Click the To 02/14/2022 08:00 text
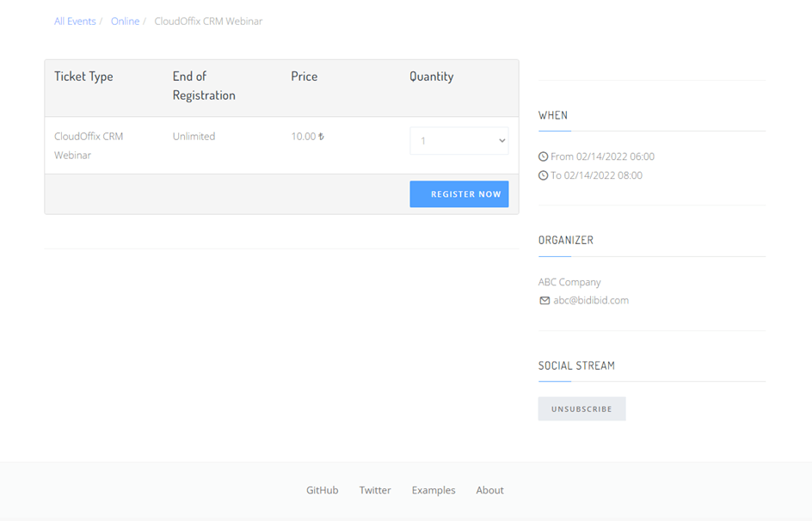This screenshot has width=812, height=521. pyautogui.click(x=596, y=175)
